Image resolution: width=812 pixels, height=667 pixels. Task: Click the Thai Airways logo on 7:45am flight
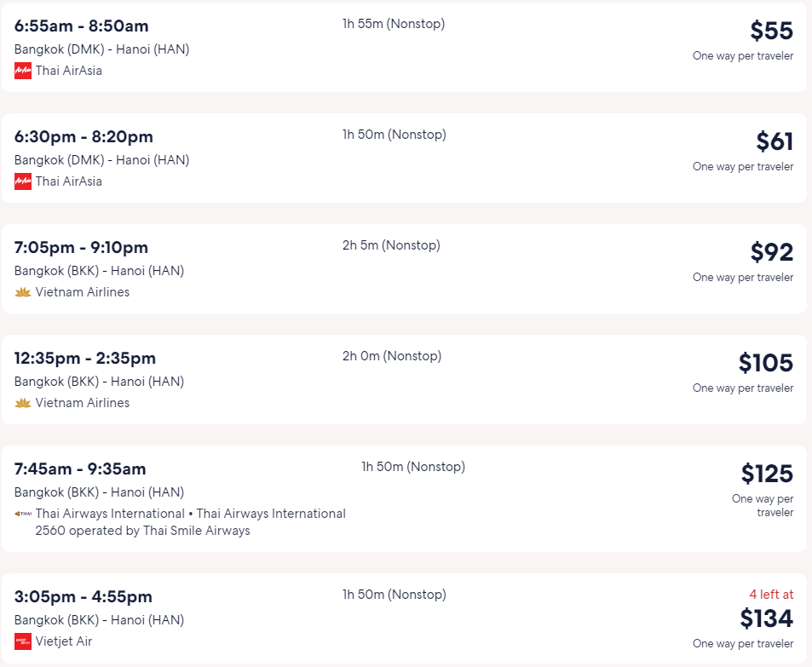click(x=23, y=514)
